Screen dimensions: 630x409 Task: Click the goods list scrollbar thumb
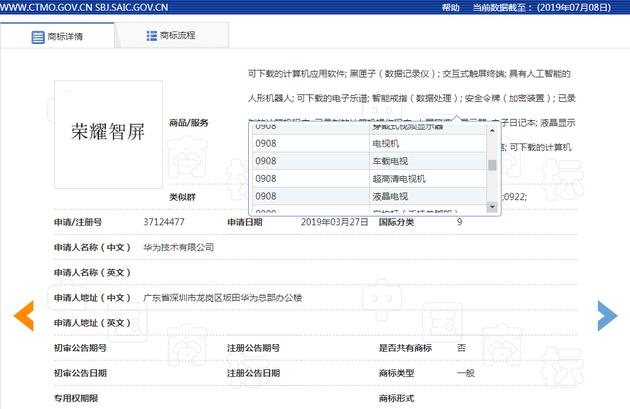[492, 166]
